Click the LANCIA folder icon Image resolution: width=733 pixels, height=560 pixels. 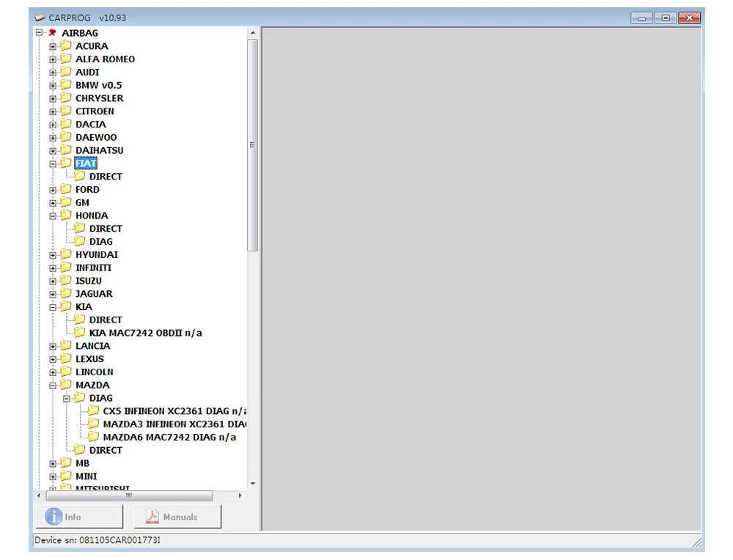pyautogui.click(x=66, y=345)
